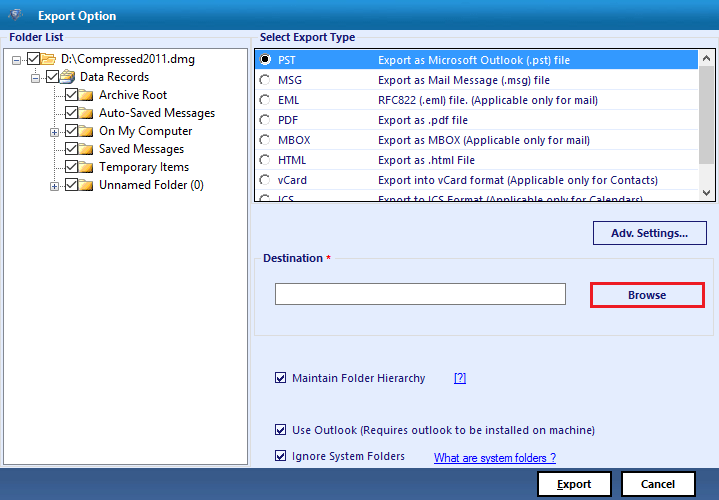Click 'Export as Microsoft Outlook (.pst) file' text
The image size is (719, 500).
474,60
